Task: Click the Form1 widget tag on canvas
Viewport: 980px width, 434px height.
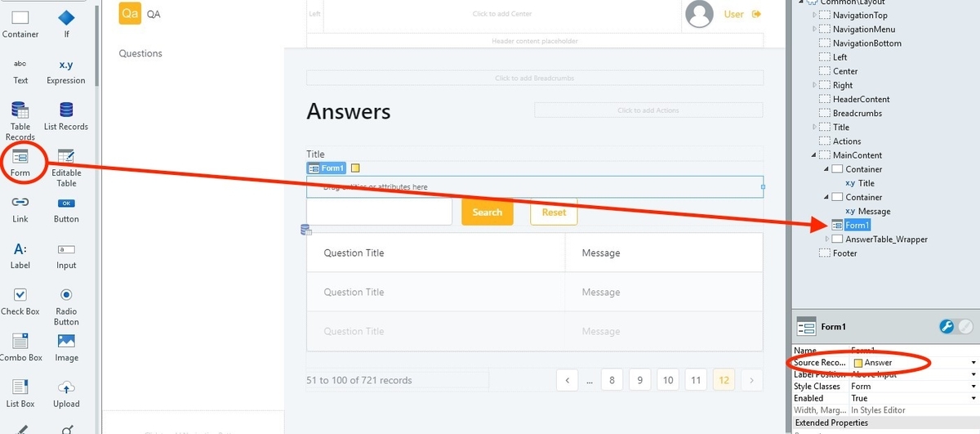Action: pos(327,168)
